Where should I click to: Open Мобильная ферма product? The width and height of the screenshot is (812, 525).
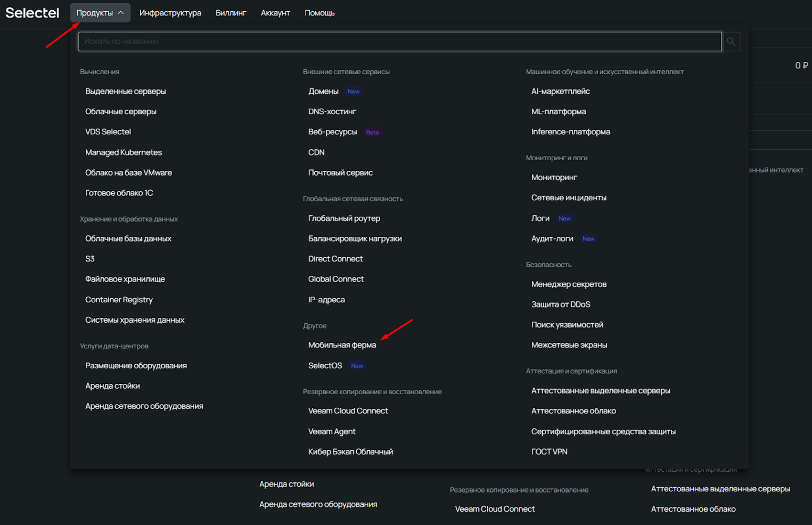click(342, 345)
